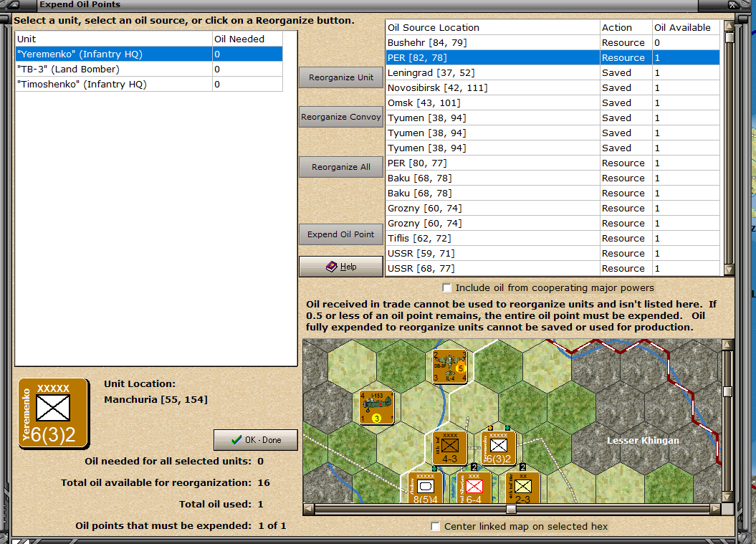Click the Yeremenko HQ unit counter image
The width and height of the screenshot is (756, 544).
(54, 414)
